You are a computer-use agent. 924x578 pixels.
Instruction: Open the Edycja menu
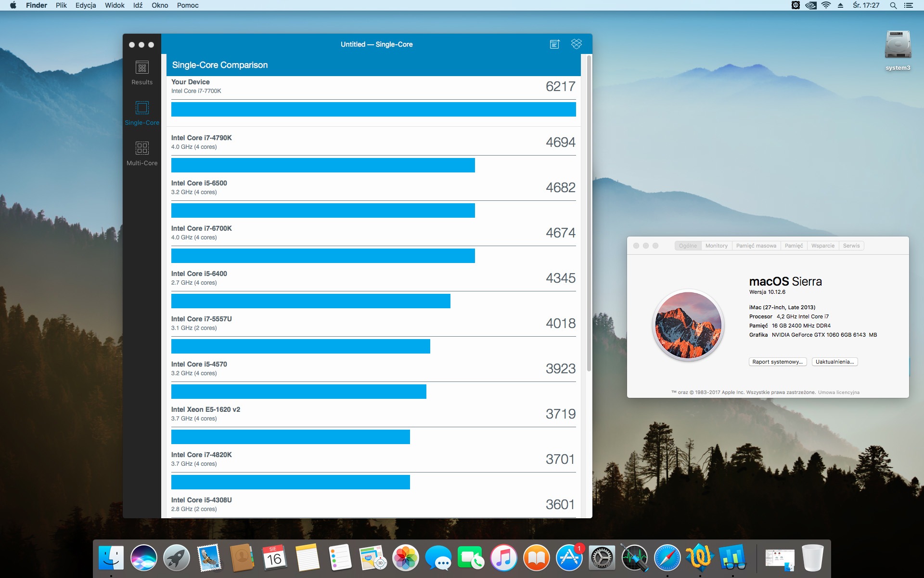pos(86,5)
